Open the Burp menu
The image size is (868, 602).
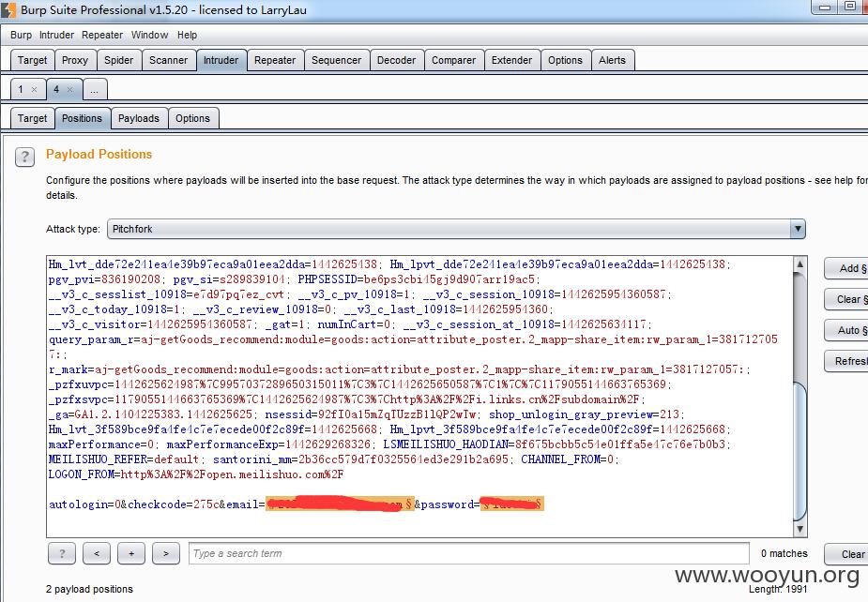[x=21, y=35]
